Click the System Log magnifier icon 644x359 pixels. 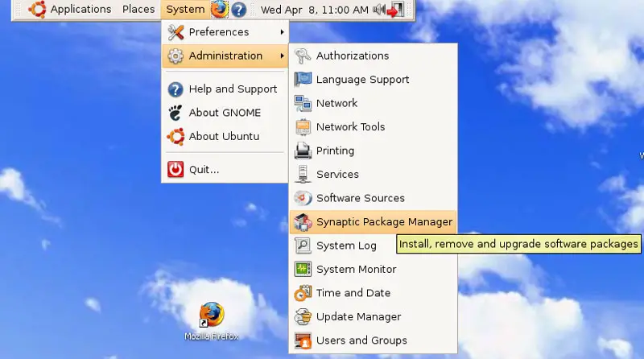(x=303, y=246)
